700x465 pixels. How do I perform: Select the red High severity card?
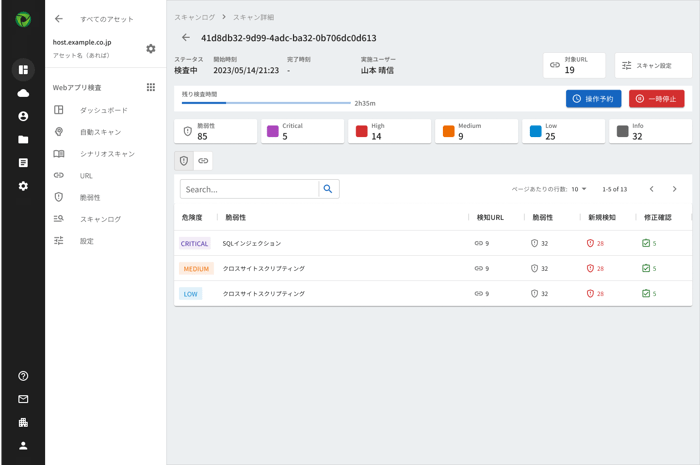tap(389, 131)
